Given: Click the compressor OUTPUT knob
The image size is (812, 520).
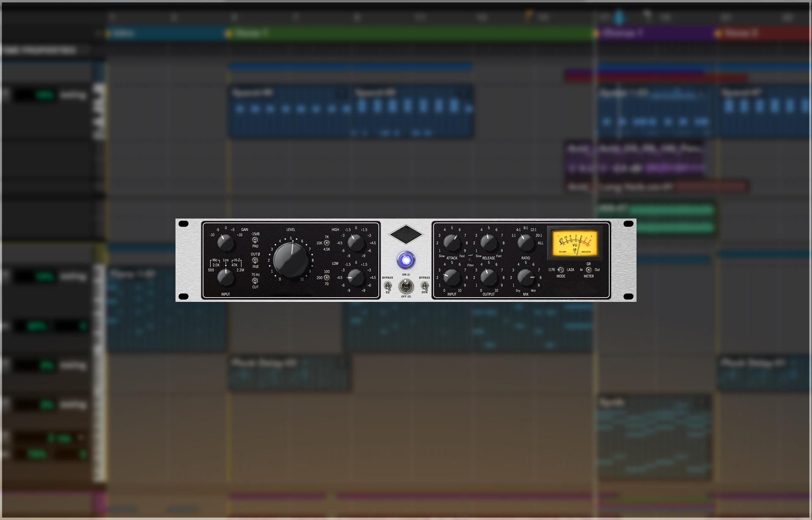Looking at the screenshot, I should click(x=488, y=277).
